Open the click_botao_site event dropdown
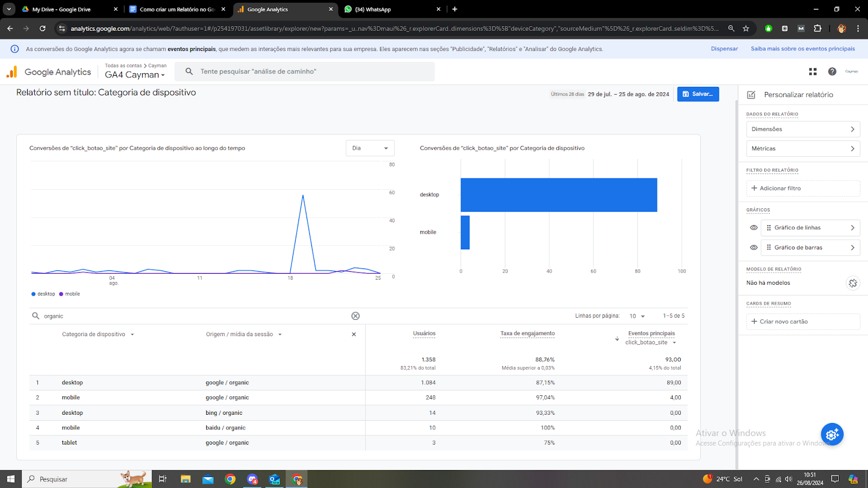 click(651, 343)
